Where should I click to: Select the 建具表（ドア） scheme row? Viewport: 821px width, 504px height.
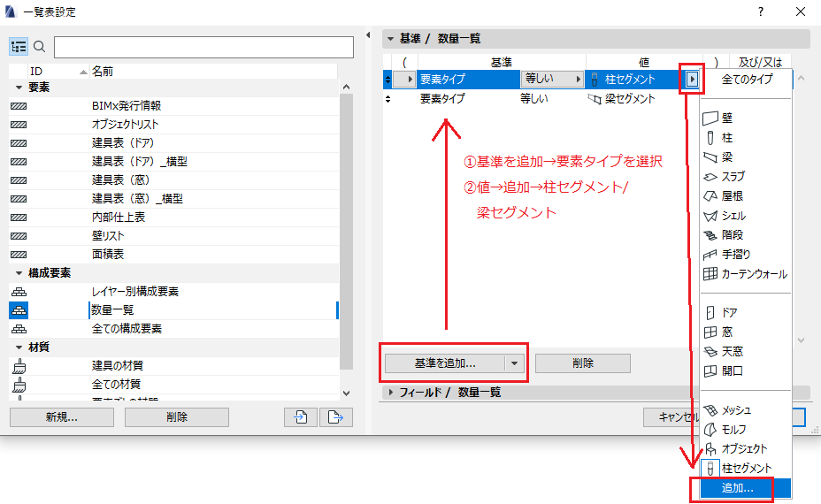click(173, 143)
